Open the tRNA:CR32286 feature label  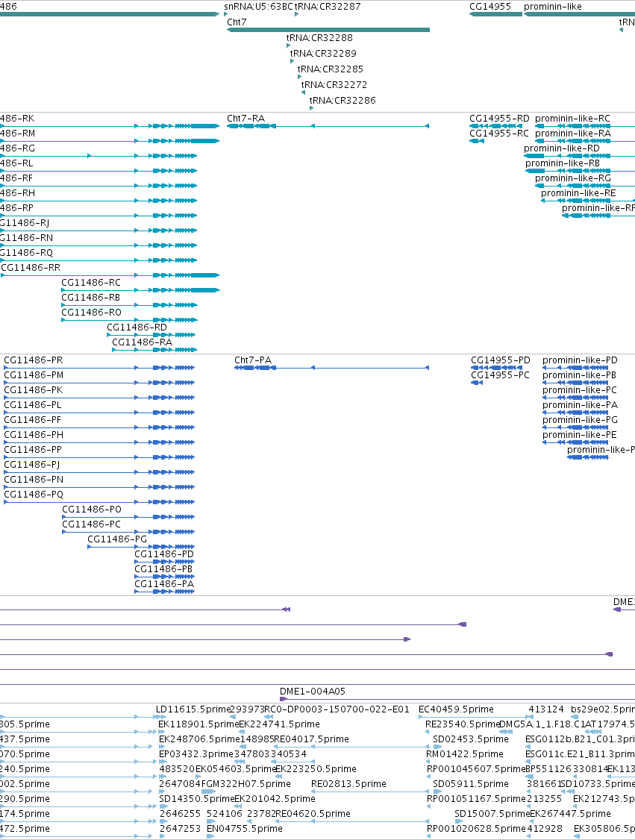[x=342, y=100]
